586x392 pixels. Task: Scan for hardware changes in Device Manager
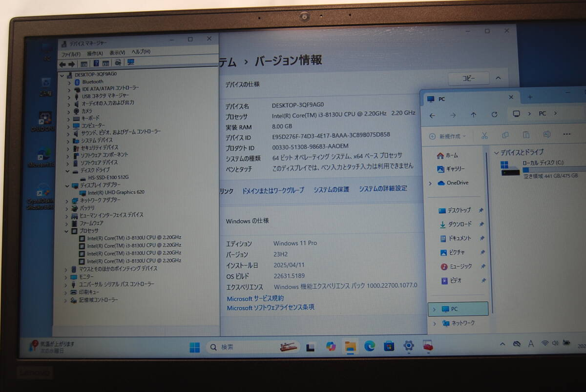click(130, 62)
